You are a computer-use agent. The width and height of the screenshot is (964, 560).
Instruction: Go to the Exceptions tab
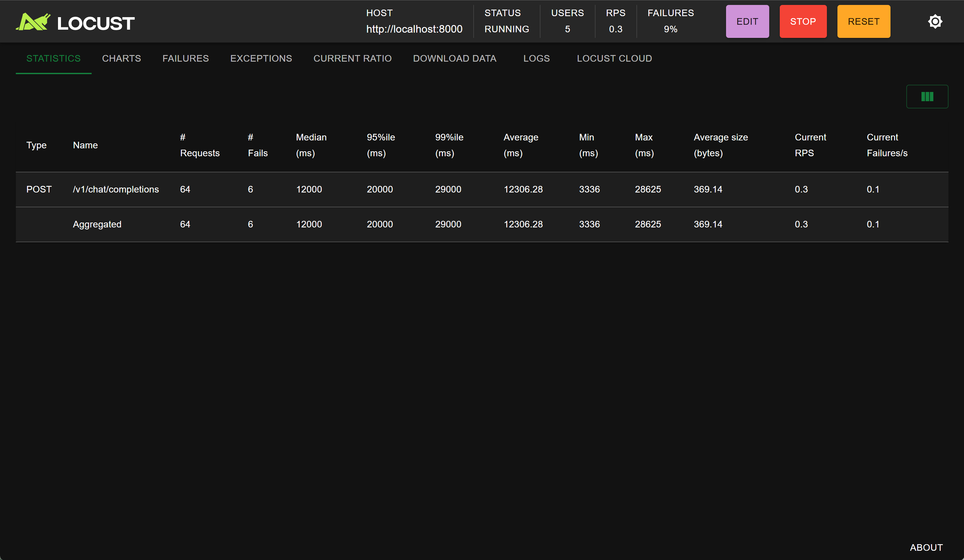coord(261,59)
